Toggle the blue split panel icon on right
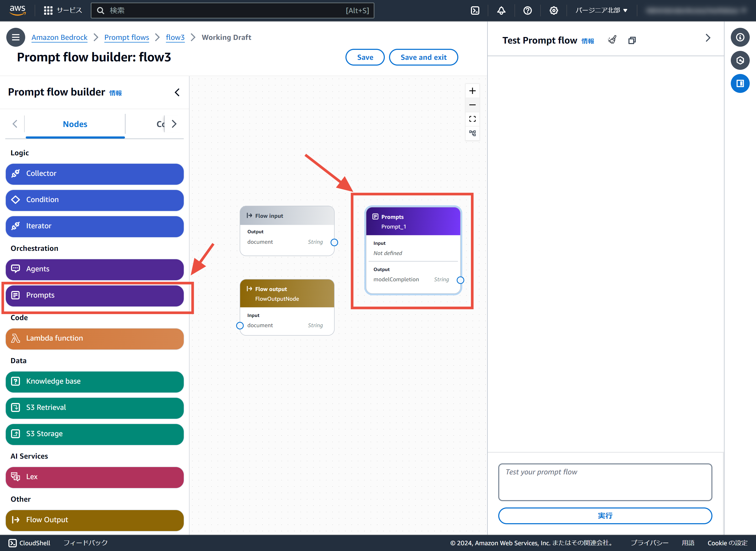Image resolution: width=756 pixels, height=551 pixels. click(740, 83)
